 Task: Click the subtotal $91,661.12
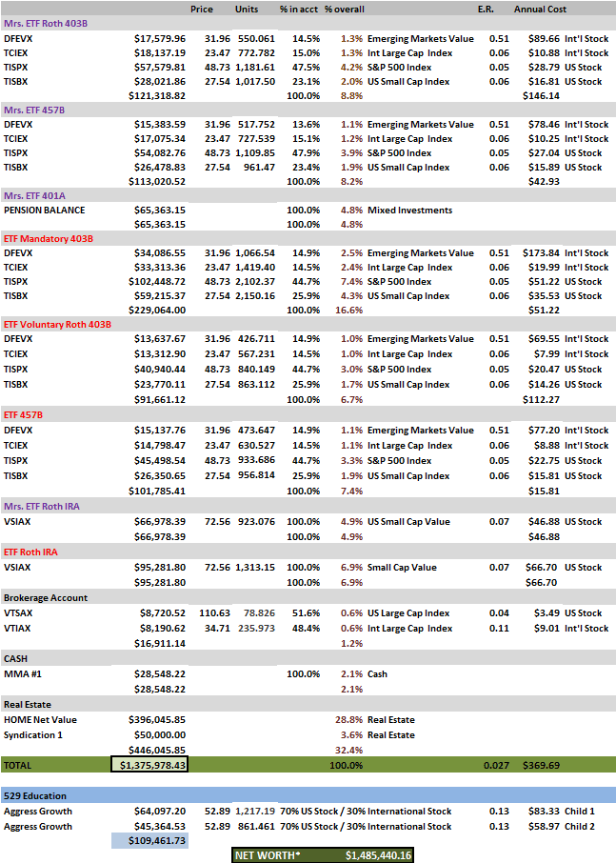(160, 399)
